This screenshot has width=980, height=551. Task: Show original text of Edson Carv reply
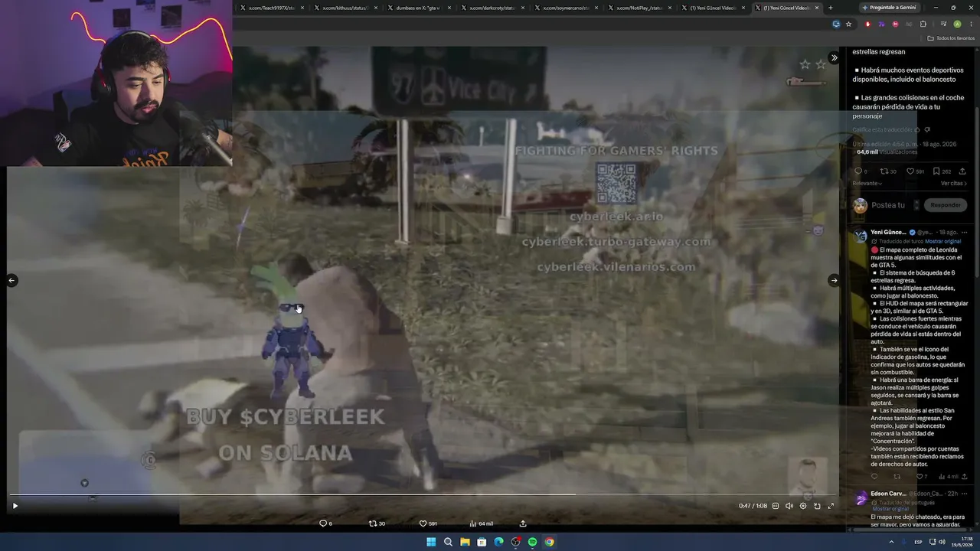pos(890,509)
